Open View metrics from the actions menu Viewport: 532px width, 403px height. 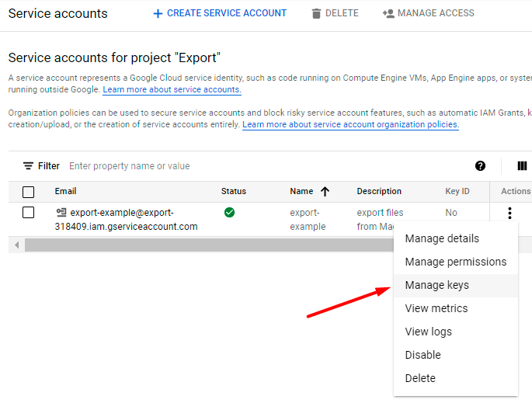pos(436,308)
